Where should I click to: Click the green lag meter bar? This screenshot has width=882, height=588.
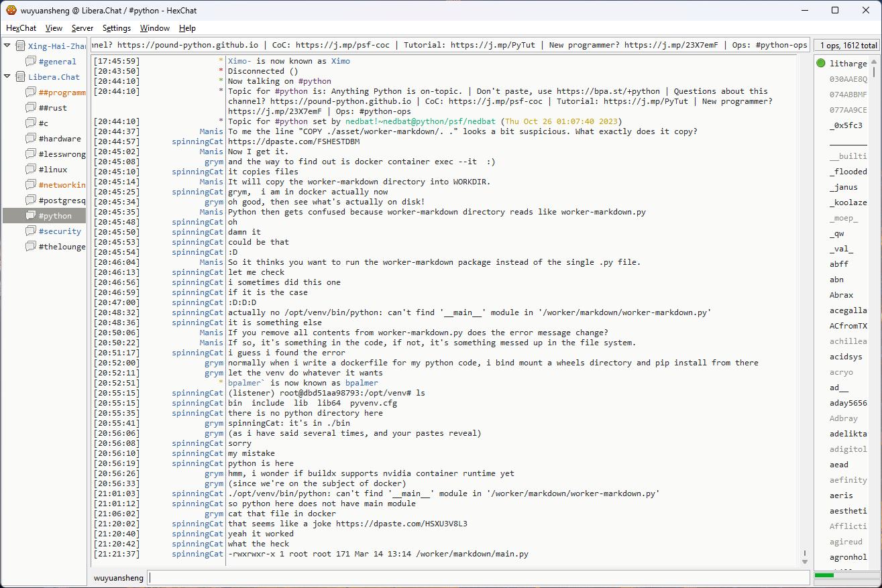[824, 575]
